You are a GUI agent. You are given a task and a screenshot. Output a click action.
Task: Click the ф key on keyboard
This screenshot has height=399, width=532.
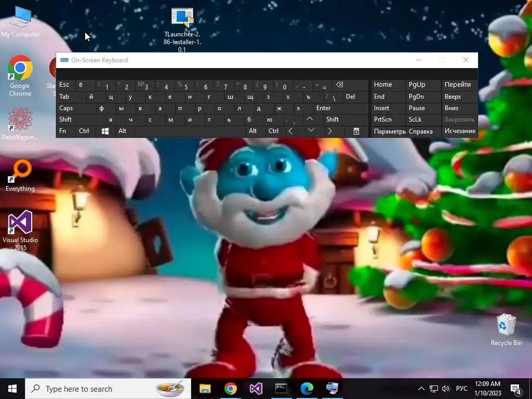[x=106, y=108]
